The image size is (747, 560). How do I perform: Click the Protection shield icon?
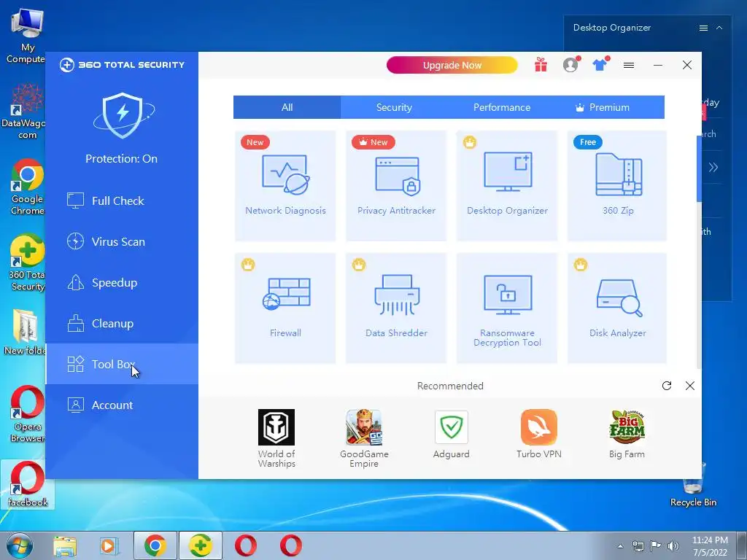coord(123,115)
